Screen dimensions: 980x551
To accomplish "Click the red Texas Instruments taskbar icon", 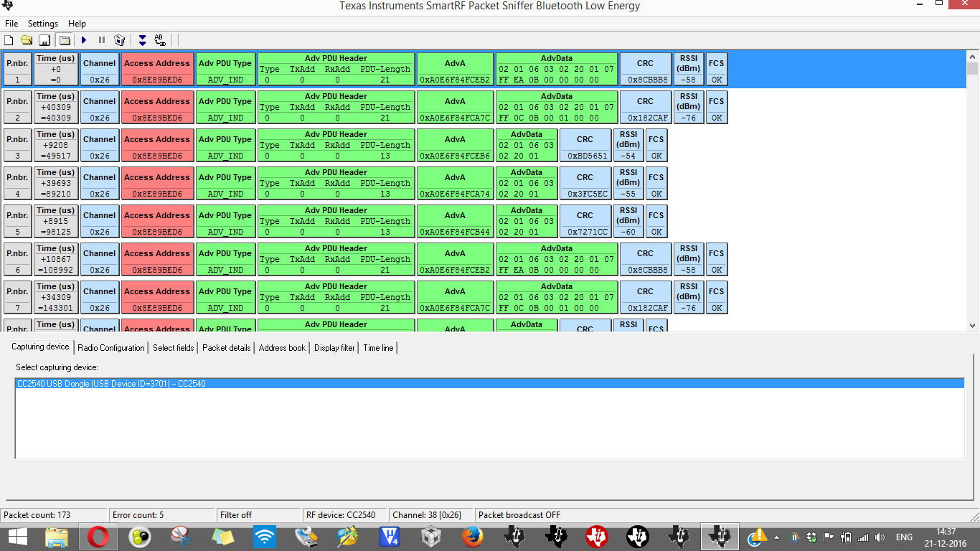I will click(597, 537).
